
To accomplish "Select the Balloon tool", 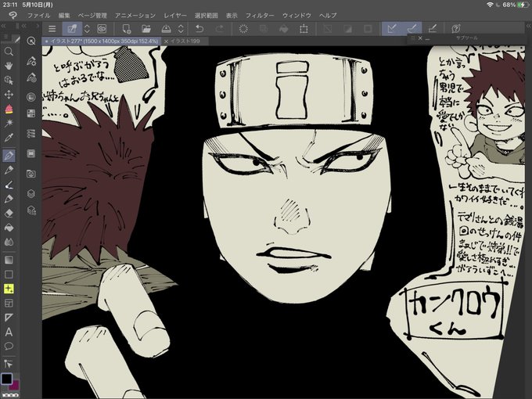I will click(9, 346).
